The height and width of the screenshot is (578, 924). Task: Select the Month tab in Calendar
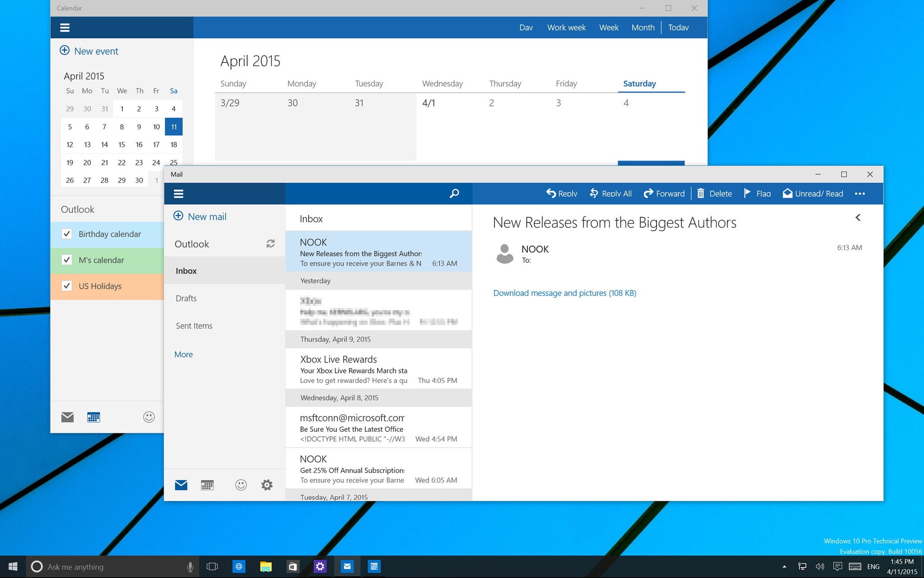pos(642,27)
